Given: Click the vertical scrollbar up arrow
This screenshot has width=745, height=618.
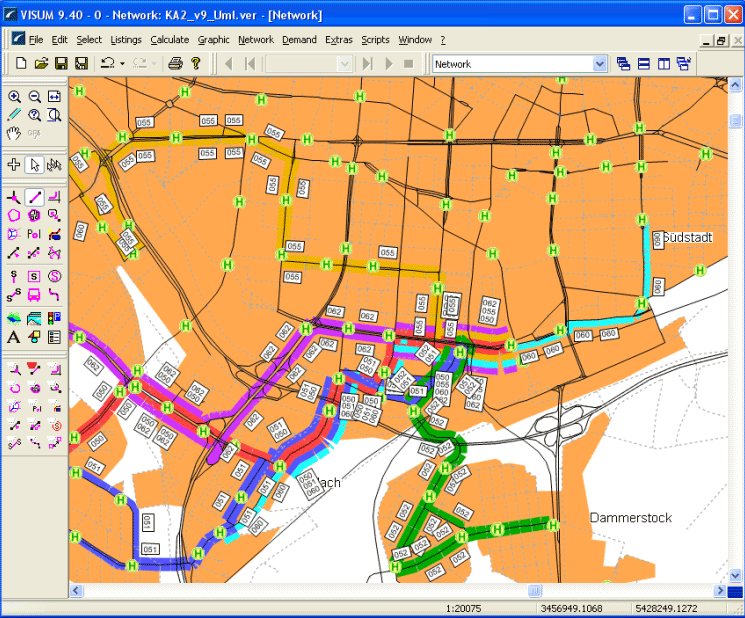Looking at the screenshot, I should [x=735, y=85].
